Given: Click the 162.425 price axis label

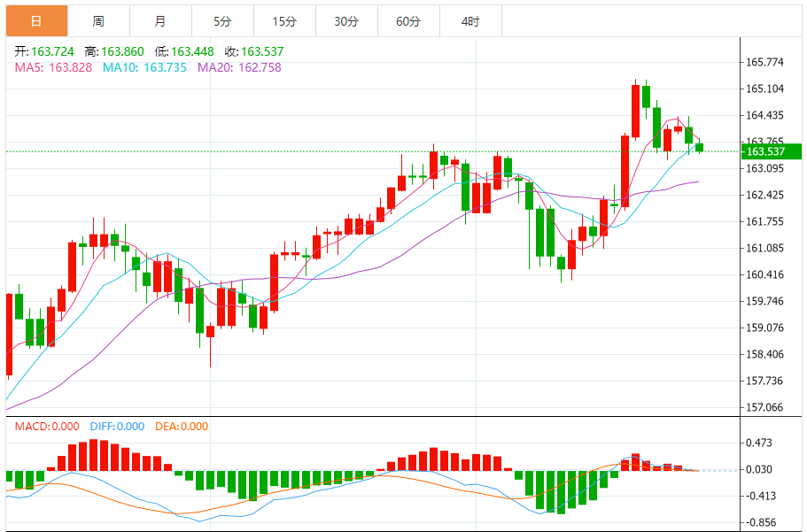Looking at the screenshot, I should (764, 195).
